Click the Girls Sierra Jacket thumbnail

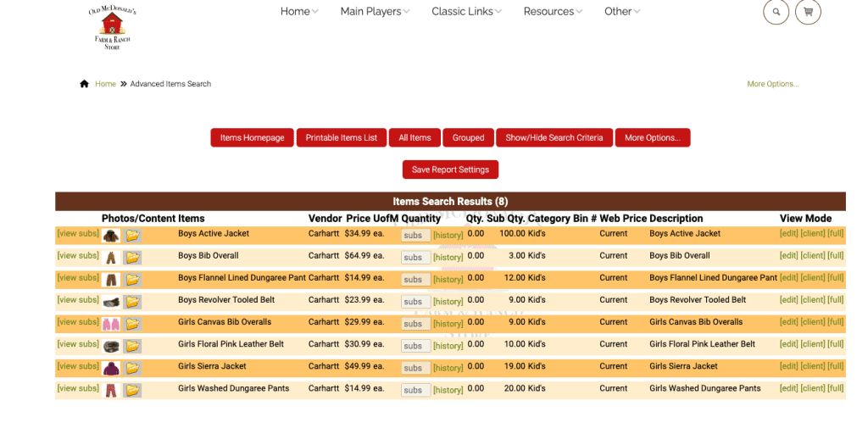pos(111,368)
